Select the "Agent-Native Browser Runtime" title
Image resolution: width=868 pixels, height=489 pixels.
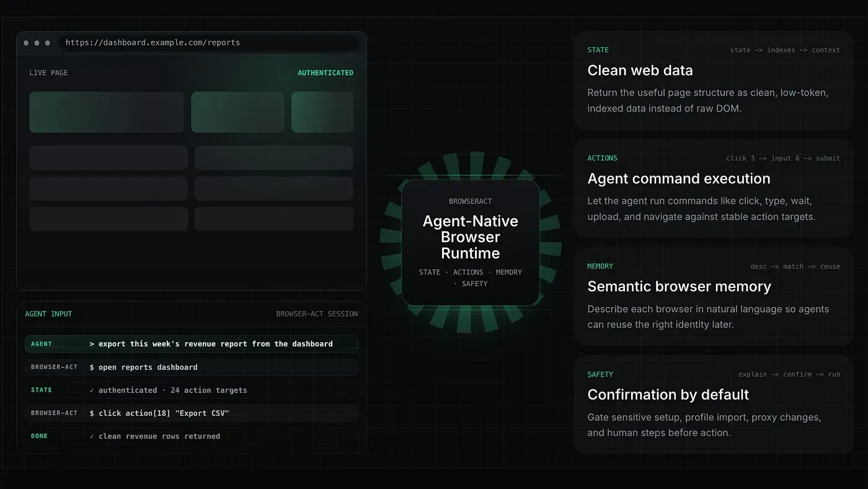tap(471, 237)
